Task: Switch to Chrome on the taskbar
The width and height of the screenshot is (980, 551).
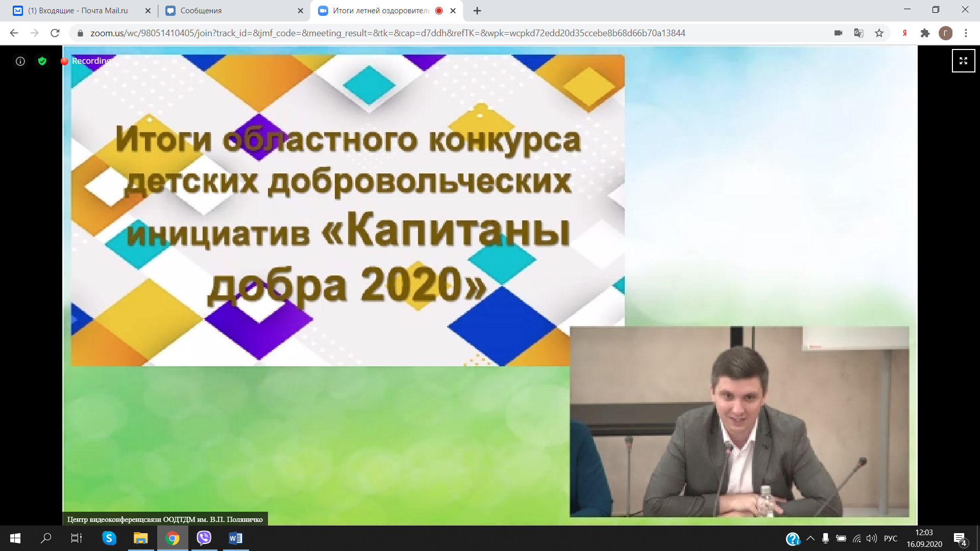Action: (x=173, y=538)
